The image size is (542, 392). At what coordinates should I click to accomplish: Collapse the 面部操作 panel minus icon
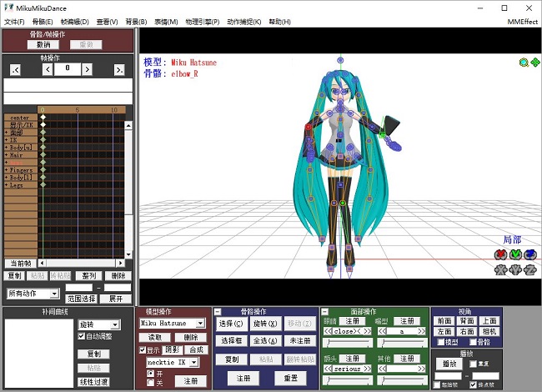tap(325, 311)
